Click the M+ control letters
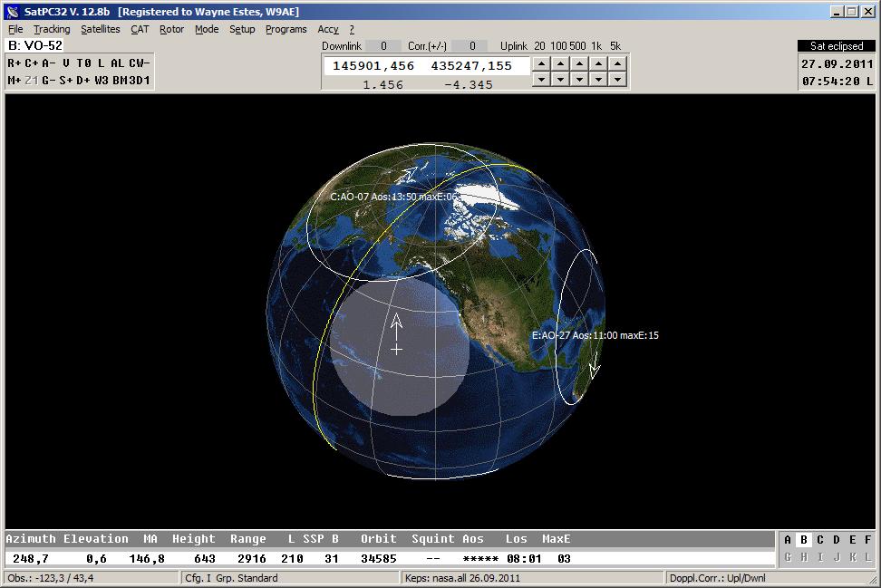881x588 pixels. [x=15, y=81]
